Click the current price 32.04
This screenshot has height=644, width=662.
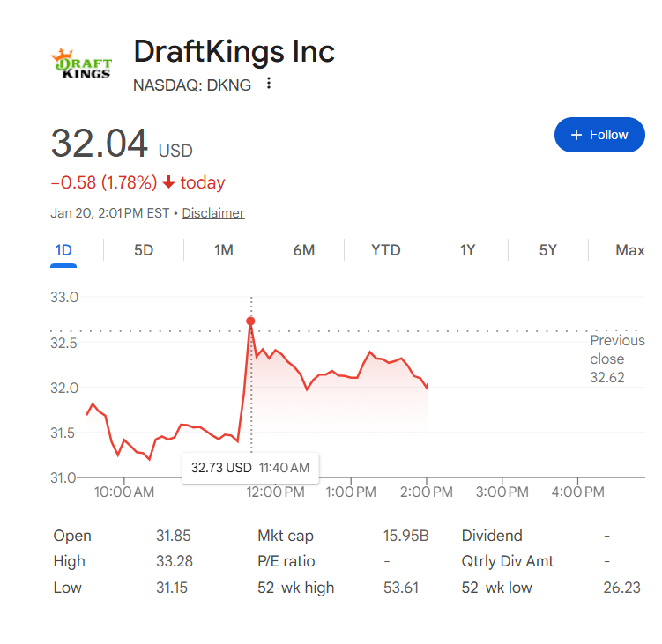99,144
